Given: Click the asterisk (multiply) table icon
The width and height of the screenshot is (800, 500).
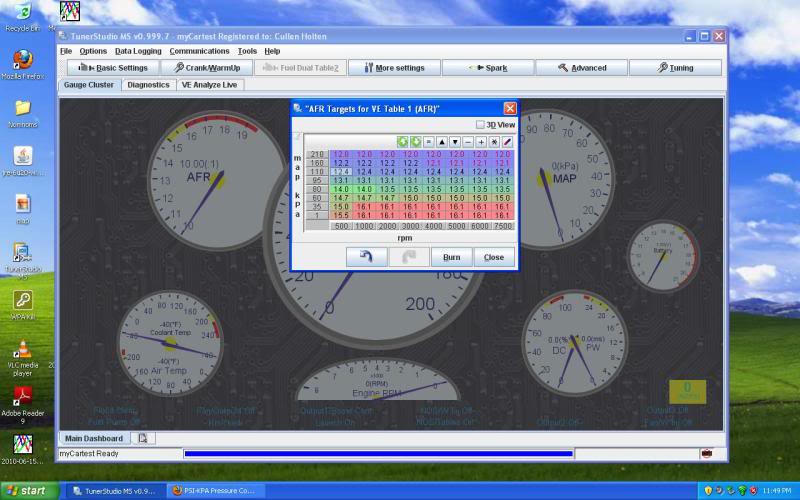Looking at the screenshot, I should (494, 142).
